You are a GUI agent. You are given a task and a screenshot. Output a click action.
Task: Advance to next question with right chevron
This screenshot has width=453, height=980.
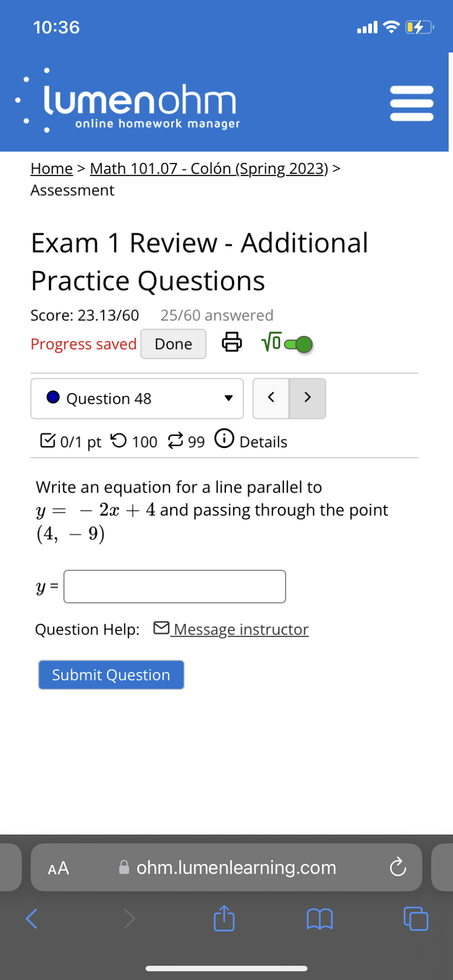pyautogui.click(x=307, y=398)
